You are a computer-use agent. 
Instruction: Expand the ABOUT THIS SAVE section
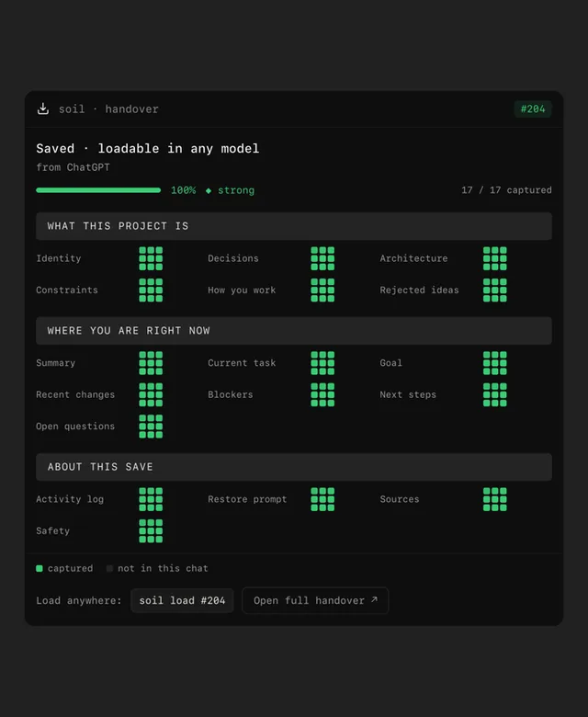[x=294, y=467]
